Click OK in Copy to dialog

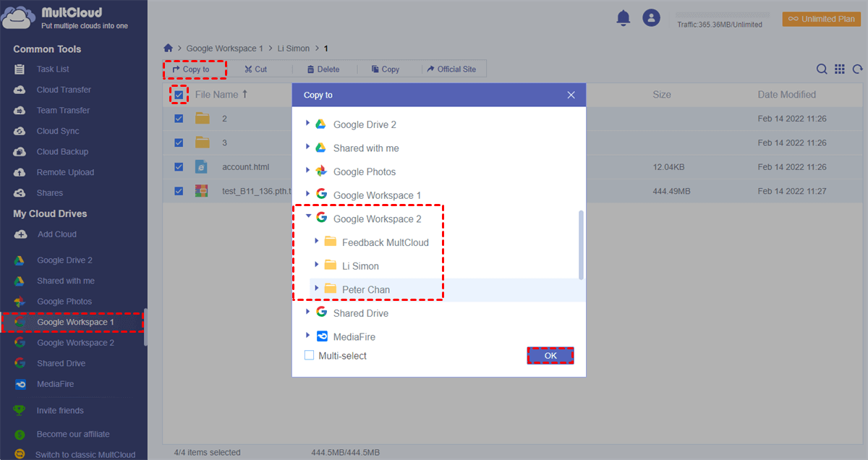[x=550, y=356]
